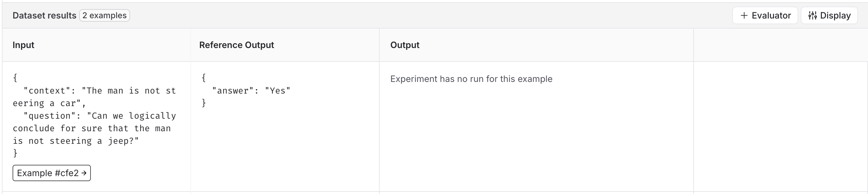Viewport: 868px width, 194px height.
Task: Select the Output column header
Action: (x=405, y=45)
